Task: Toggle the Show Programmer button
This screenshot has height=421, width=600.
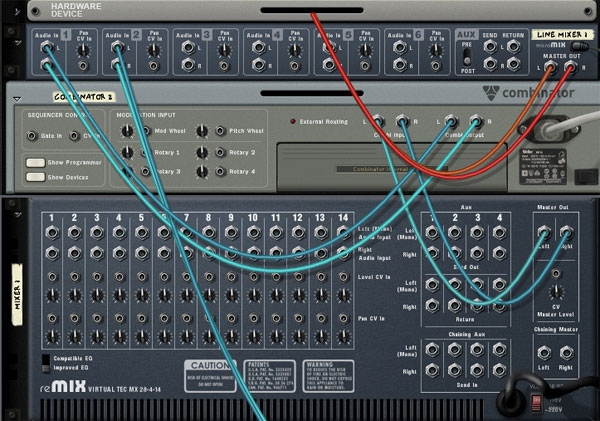Action: (35, 163)
